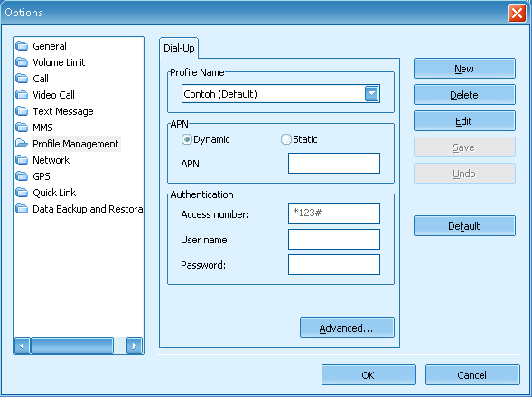
Task: Click the horizontal scrollbar thumb
Action: click(72, 345)
